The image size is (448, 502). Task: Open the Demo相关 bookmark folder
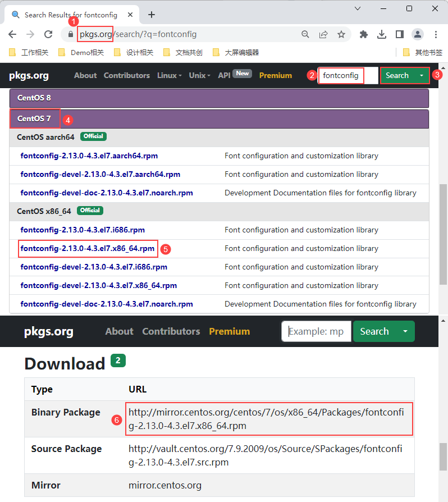[81, 53]
